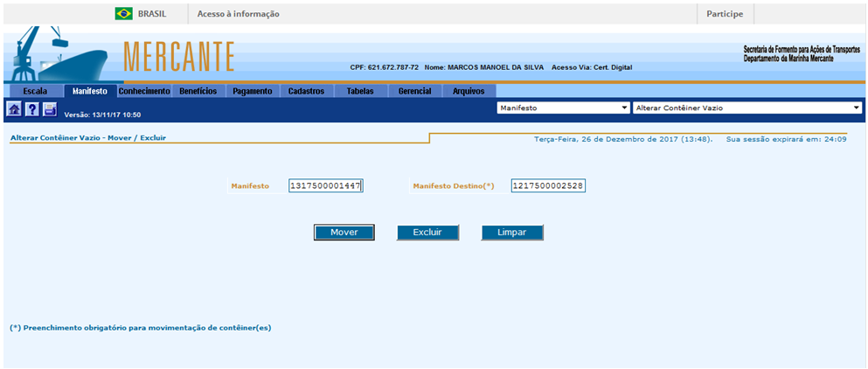Screen dimensions: 868x369
Task: Click the Excluir button
Action: 427,233
